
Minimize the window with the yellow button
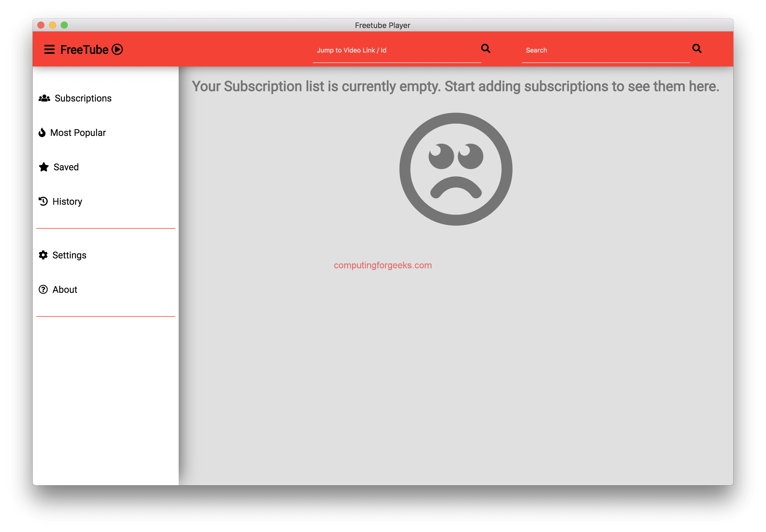click(x=53, y=25)
